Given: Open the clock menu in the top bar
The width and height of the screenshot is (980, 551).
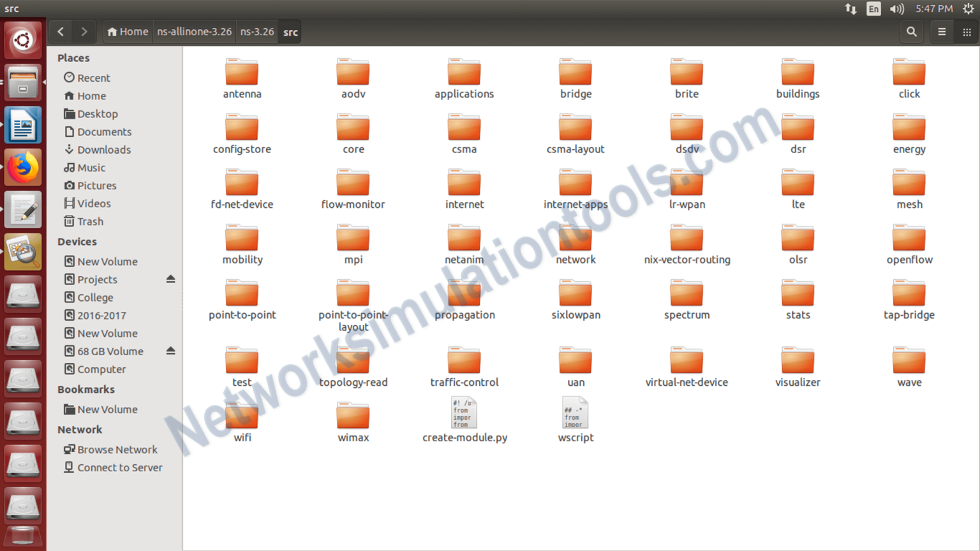Looking at the screenshot, I should (933, 8).
